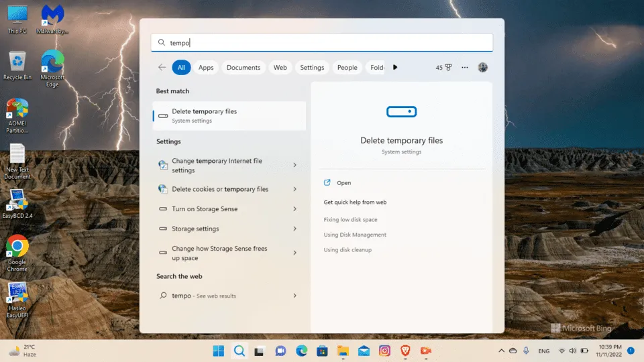Expand Turn on Storage Sense chevron
The image size is (644, 362).
point(295,209)
